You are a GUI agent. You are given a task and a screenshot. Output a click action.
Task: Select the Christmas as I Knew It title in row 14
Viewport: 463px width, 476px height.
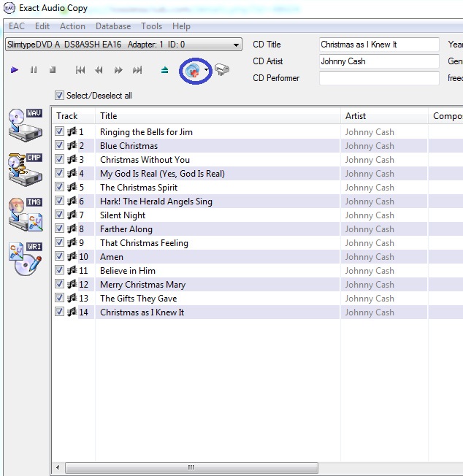[142, 312]
